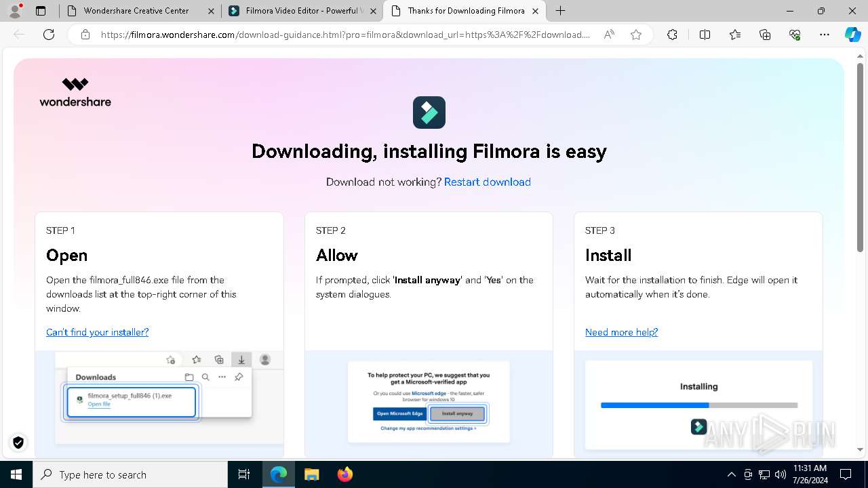Open the notification center icon
Image resolution: width=868 pixels, height=488 pixels.
click(846, 474)
